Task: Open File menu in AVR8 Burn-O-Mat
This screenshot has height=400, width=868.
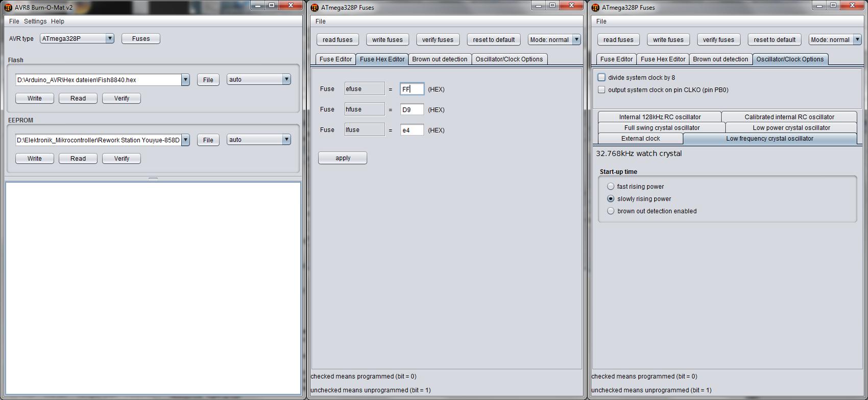Action: pos(14,21)
